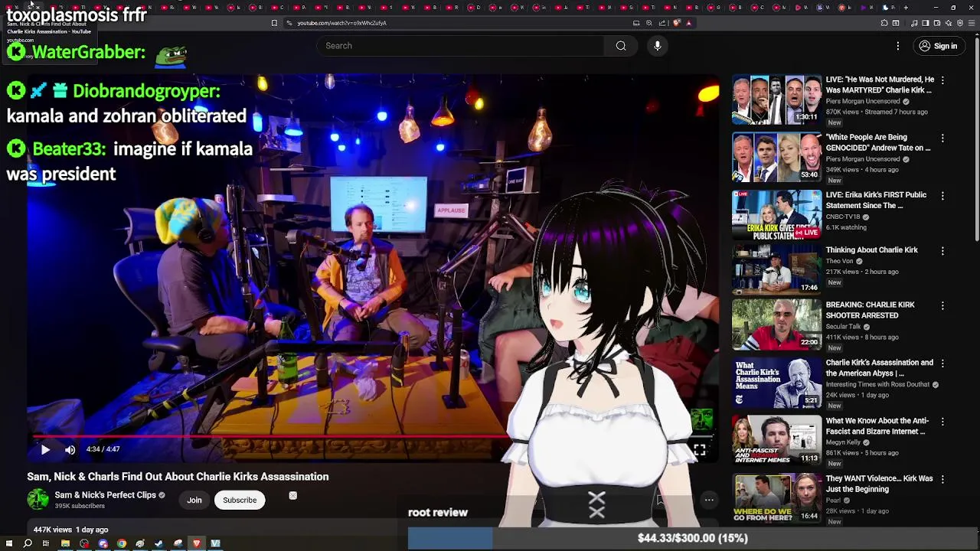The height and width of the screenshot is (551, 980).
Task: Open browser hamburger main menu
Action: [971, 23]
